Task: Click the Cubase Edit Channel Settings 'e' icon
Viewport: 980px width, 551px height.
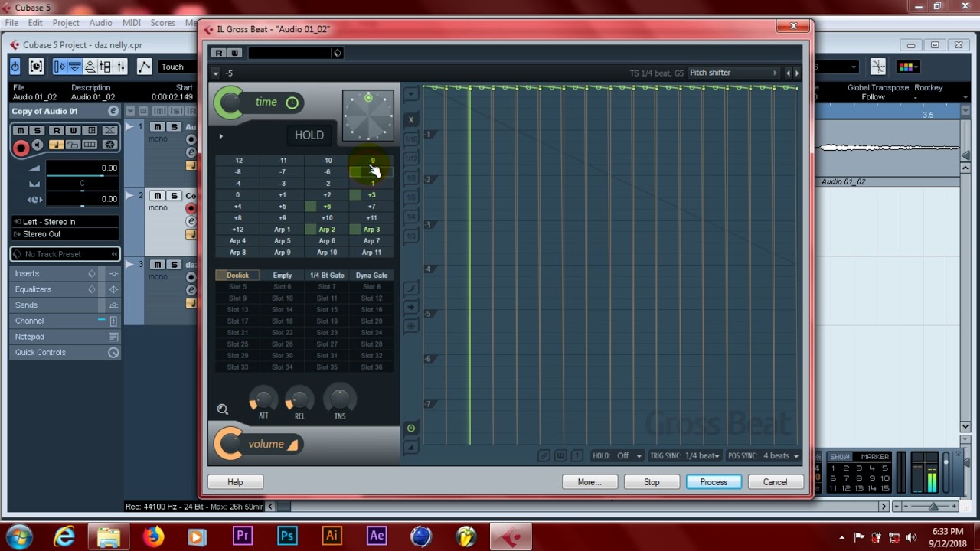Action: coord(113,112)
